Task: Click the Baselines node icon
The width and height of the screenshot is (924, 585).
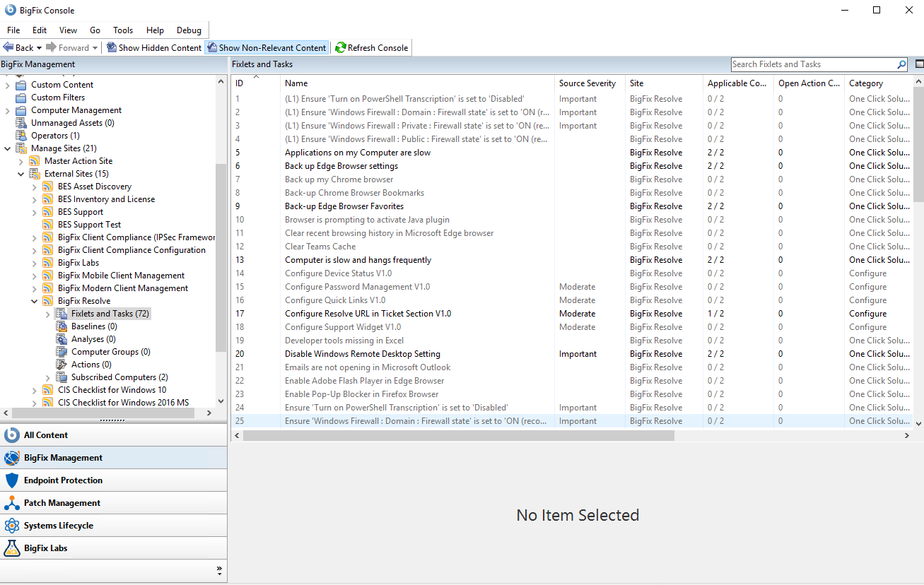Action: click(x=62, y=326)
